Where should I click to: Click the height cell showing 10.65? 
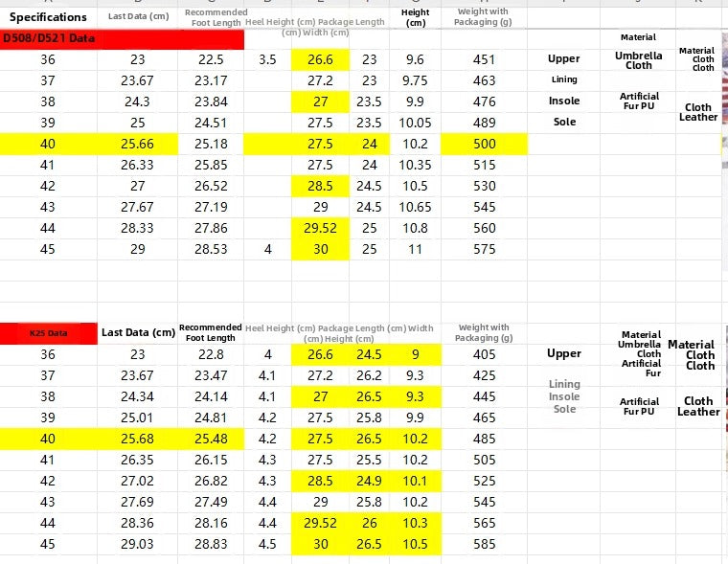(415, 207)
